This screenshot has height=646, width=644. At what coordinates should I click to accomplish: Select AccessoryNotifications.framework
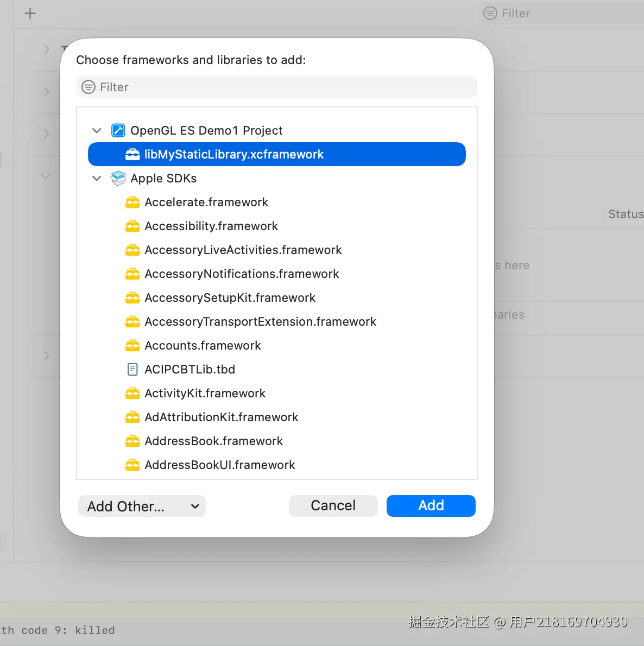tap(276, 274)
